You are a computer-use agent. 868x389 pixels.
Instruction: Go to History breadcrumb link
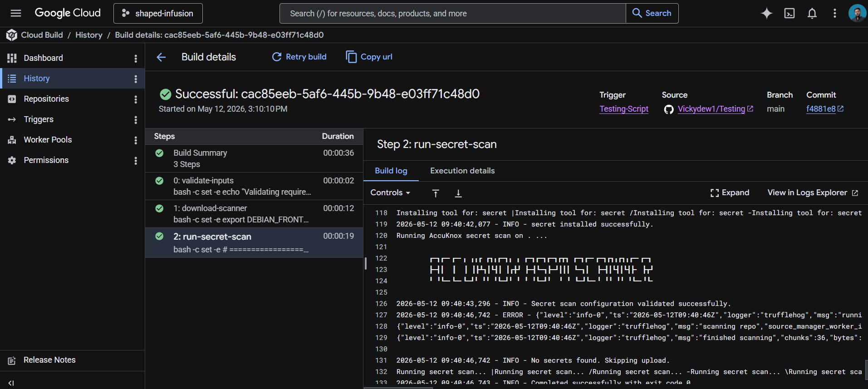click(88, 35)
